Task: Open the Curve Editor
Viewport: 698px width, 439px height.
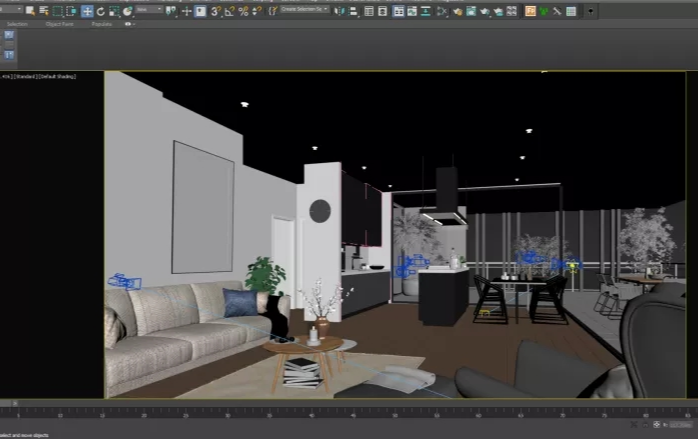Action: [x=412, y=11]
